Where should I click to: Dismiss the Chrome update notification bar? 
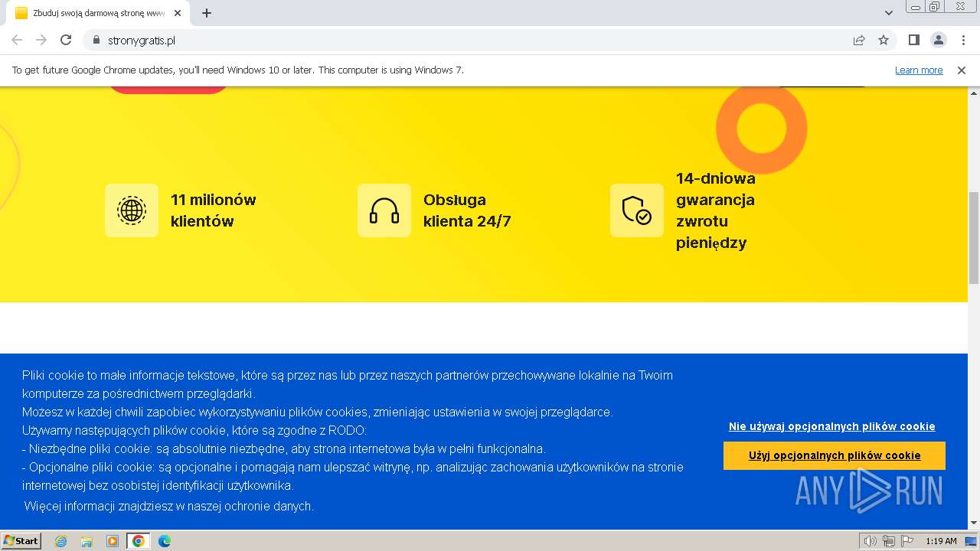point(962,70)
